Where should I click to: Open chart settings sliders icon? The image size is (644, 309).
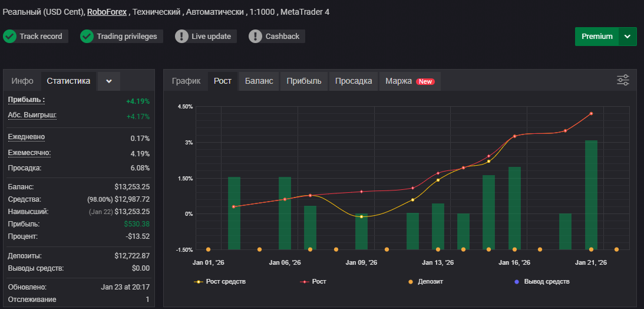[x=623, y=80]
